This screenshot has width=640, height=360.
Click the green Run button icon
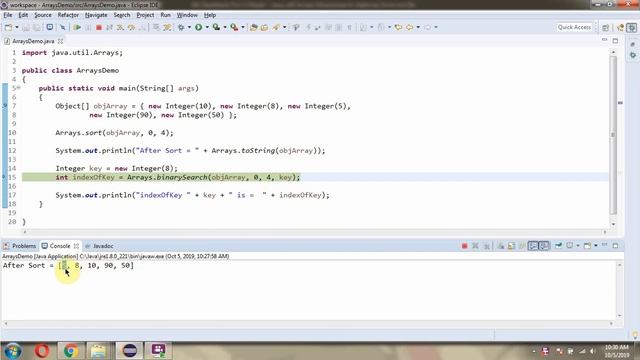coord(198,27)
